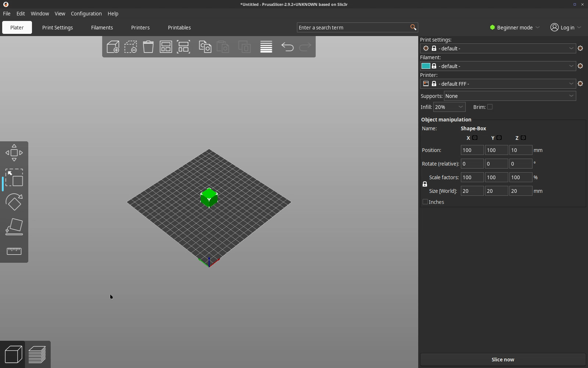Click the Arrange objects icon
Image resolution: width=588 pixels, height=368 pixels.
(x=166, y=47)
